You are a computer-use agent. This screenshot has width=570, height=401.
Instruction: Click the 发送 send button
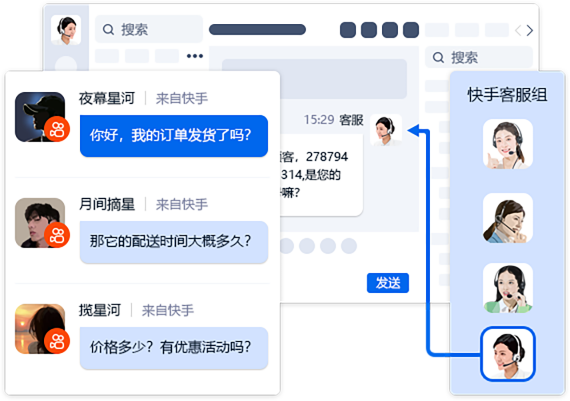388,283
